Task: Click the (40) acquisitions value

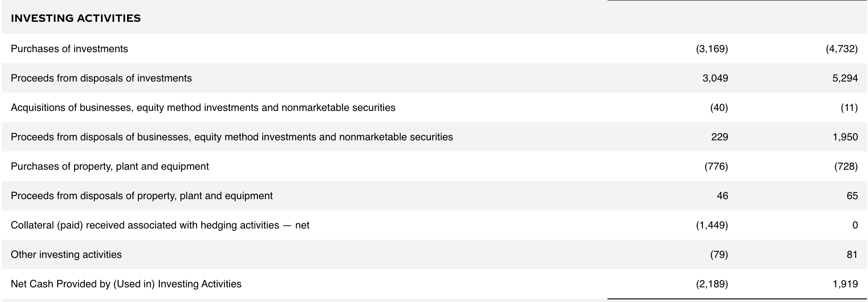Action: coord(719,107)
